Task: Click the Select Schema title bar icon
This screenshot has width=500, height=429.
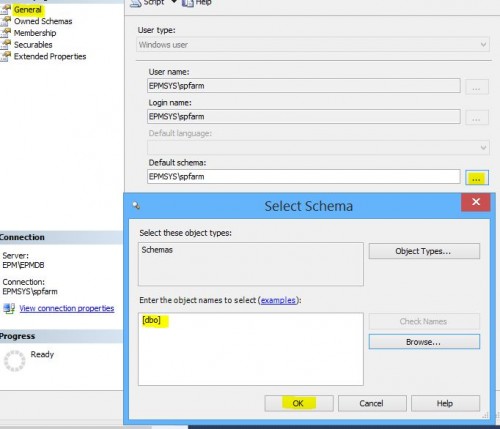Action: tap(136, 205)
